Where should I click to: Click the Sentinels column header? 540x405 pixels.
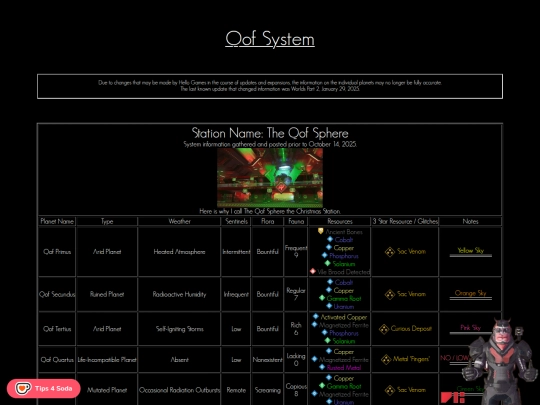[x=236, y=221]
